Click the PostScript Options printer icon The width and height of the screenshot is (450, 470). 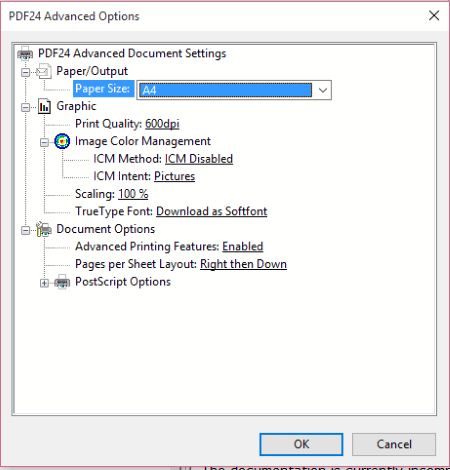62,282
